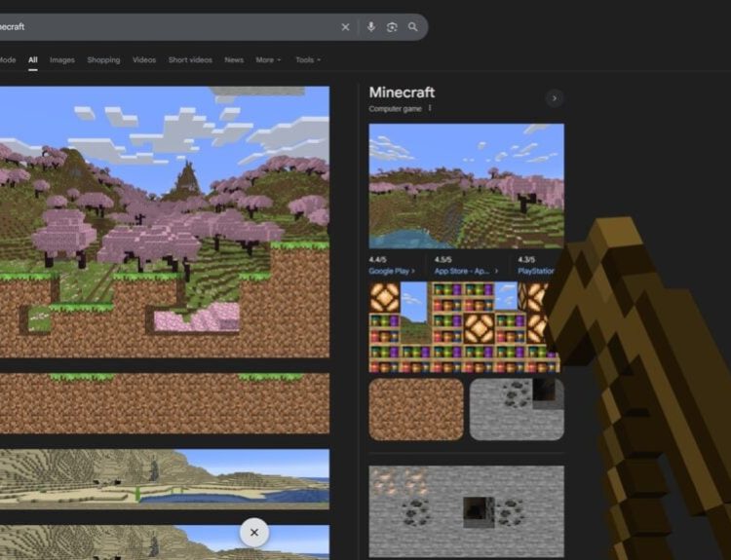
Task: Click the rounded dirt block tile
Action: click(x=416, y=409)
